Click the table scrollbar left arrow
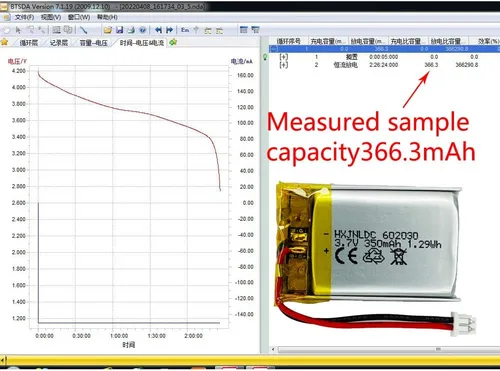This screenshot has height=371, width=500. (273, 349)
